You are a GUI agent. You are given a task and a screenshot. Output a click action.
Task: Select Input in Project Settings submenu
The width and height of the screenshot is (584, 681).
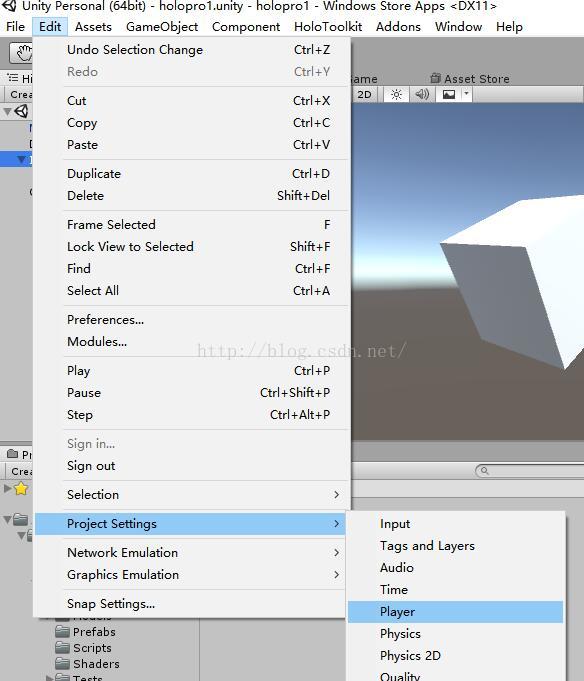pyautogui.click(x=456, y=524)
